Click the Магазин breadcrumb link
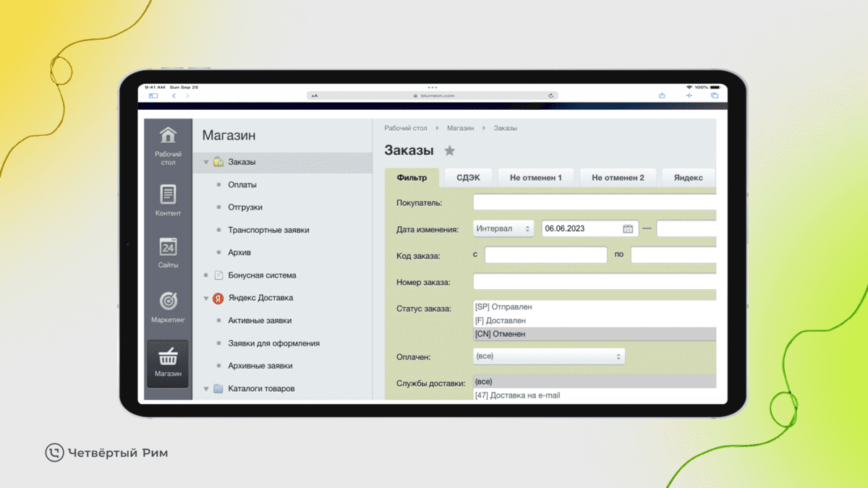Screen dimensions: 868x488 [460, 128]
